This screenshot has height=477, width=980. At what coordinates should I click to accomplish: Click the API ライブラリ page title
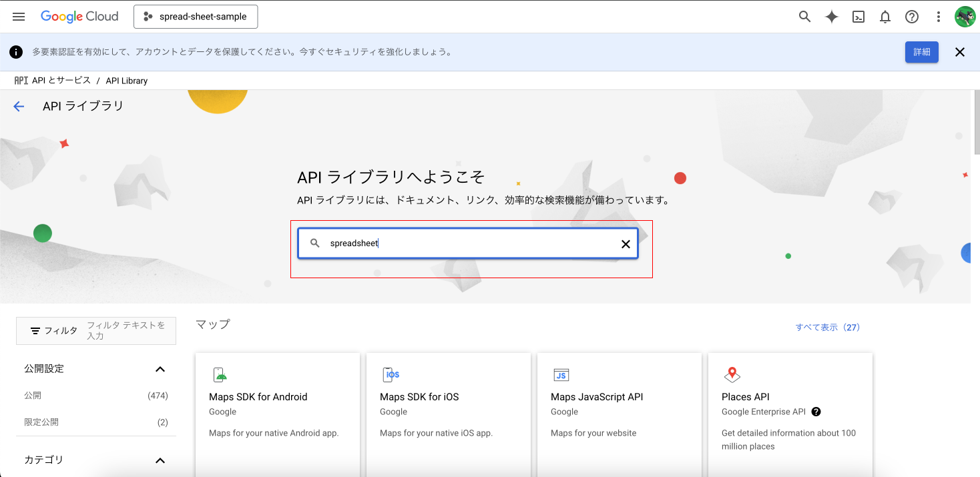click(83, 106)
